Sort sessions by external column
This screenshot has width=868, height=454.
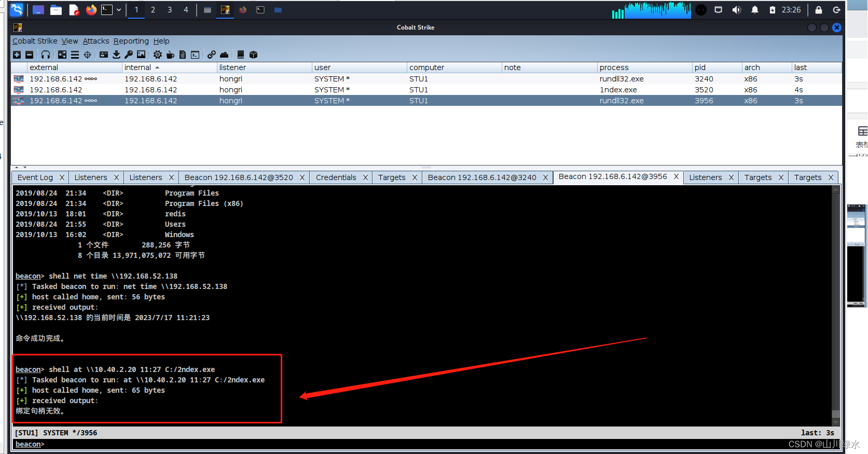tap(66, 67)
